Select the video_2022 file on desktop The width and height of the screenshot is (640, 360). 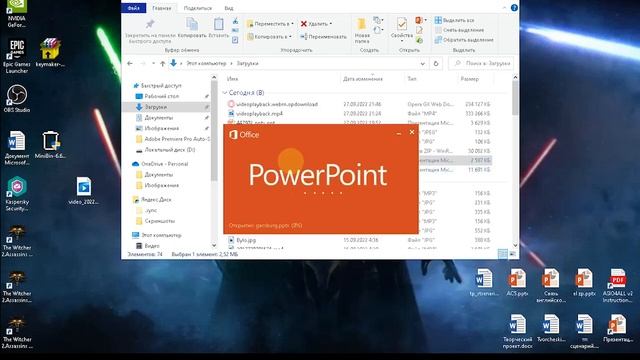coord(83,191)
